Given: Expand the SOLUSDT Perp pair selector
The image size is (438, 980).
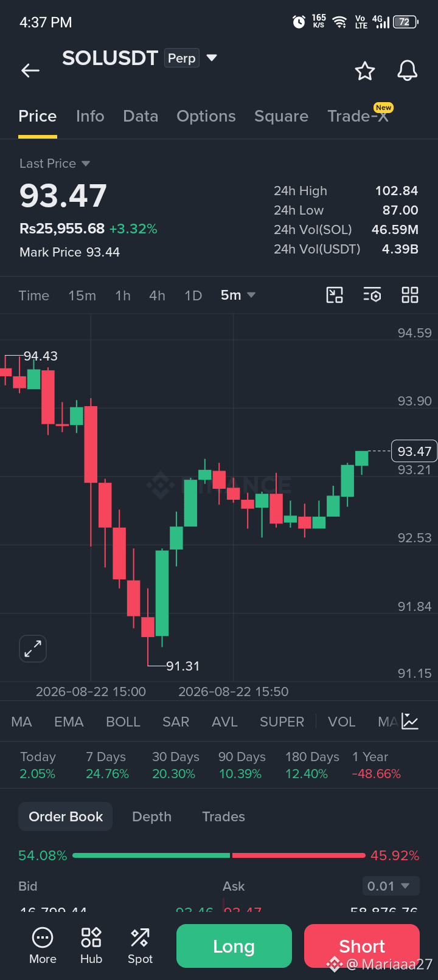Looking at the screenshot, I should click(x=212, y=58).
